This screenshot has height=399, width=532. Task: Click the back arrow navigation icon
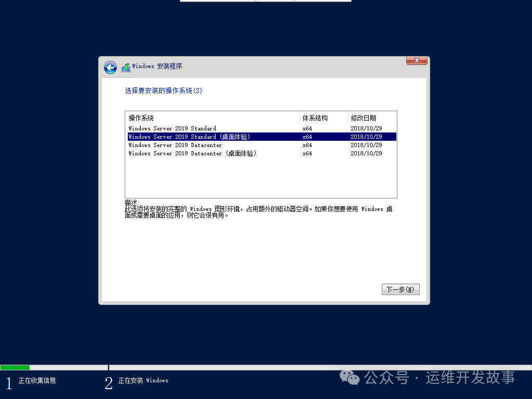point(110,68)
